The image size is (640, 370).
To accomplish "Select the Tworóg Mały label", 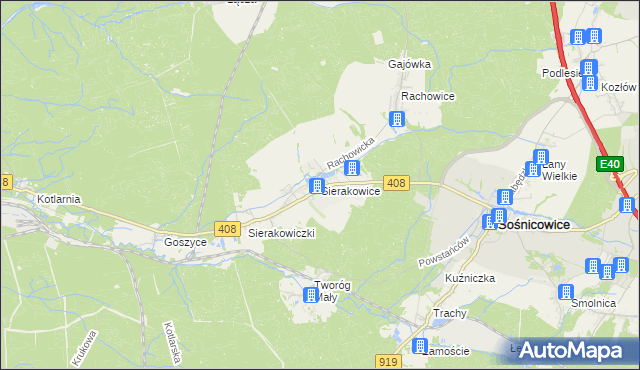I will click(332, 291).
